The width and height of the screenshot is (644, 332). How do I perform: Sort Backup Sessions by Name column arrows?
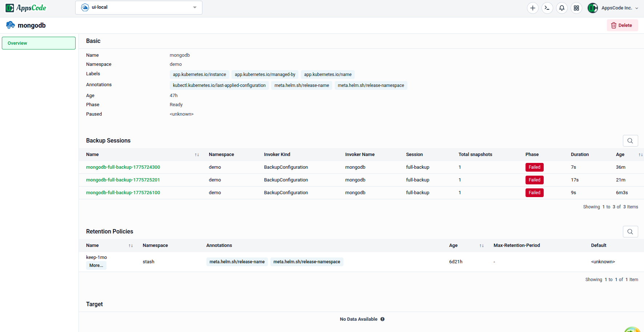click(197, 155)
